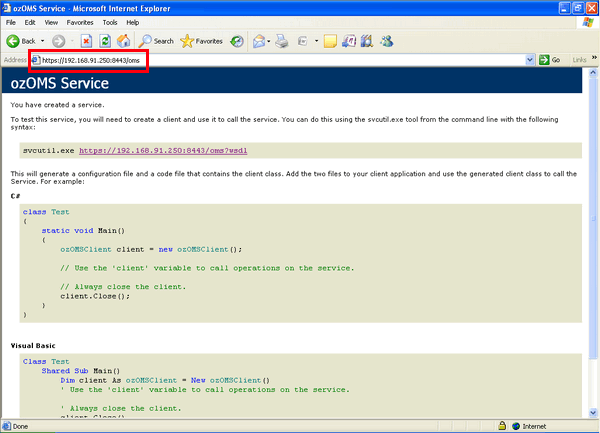Click the SSL padlock icon in status bar
Image resolution: width=600 pixels, height=433 pixels.
(502, 426)
